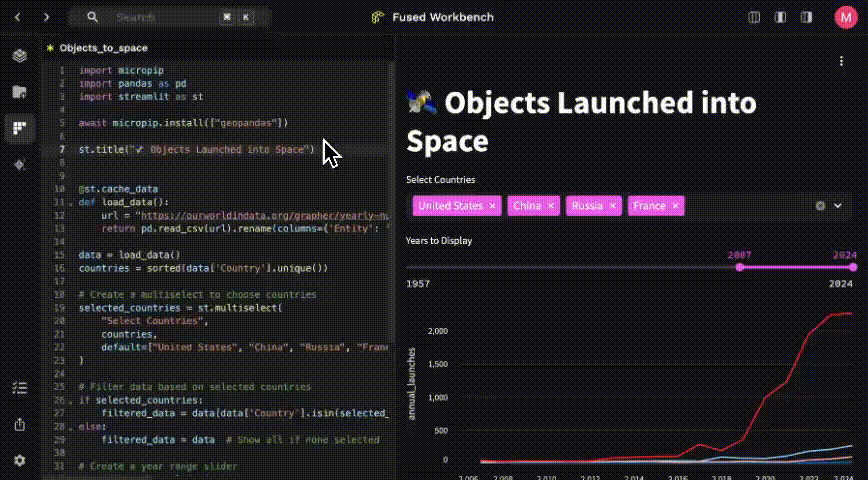The width and height of the screenshot is (868, 480).
Task: Show the right panel layout icon
Action: point(807,17)
